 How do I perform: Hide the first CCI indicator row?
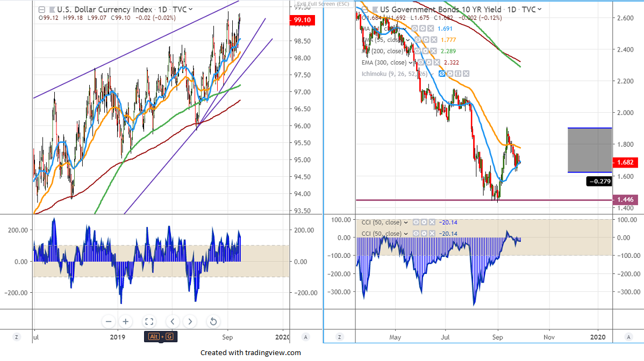point(416,222)
